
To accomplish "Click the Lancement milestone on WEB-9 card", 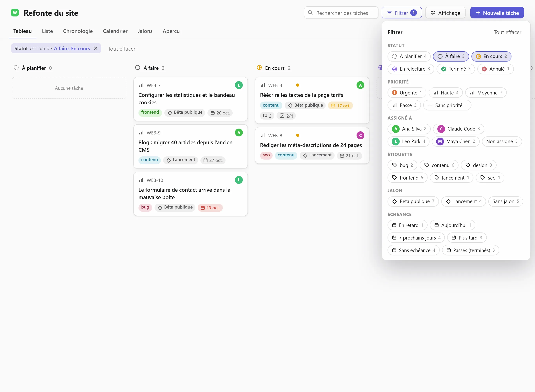I will click(181, 160).
